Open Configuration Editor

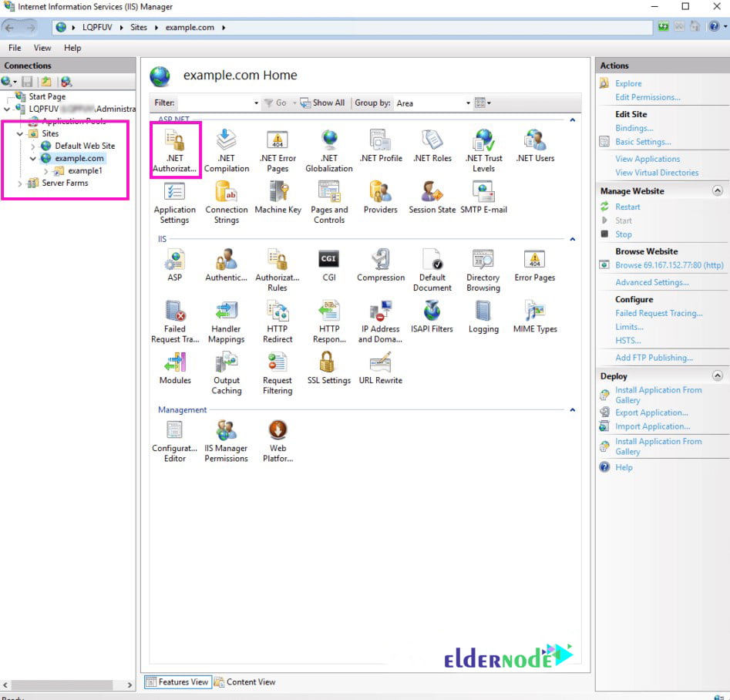pos(174,440)
